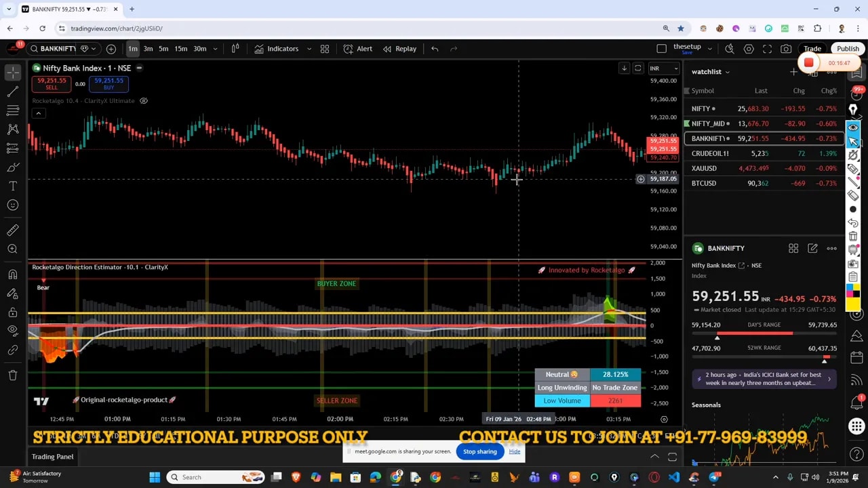This screenshot has width=868, height=488.
Task: Tick the checkbox beside thesetup username
Action: [x=661, y=48]
